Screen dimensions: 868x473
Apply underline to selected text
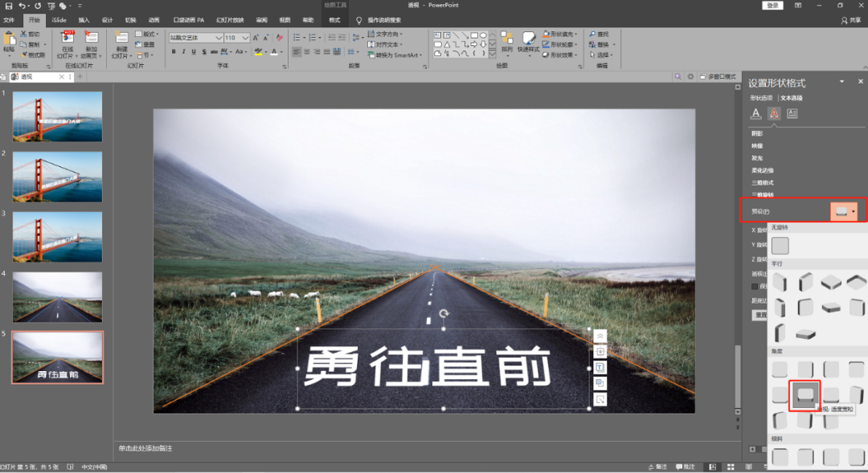194,51
